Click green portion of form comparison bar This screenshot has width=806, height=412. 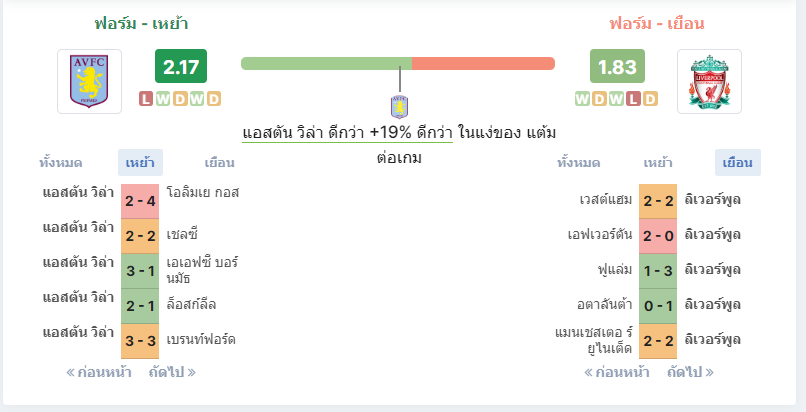tap(326, 64)
